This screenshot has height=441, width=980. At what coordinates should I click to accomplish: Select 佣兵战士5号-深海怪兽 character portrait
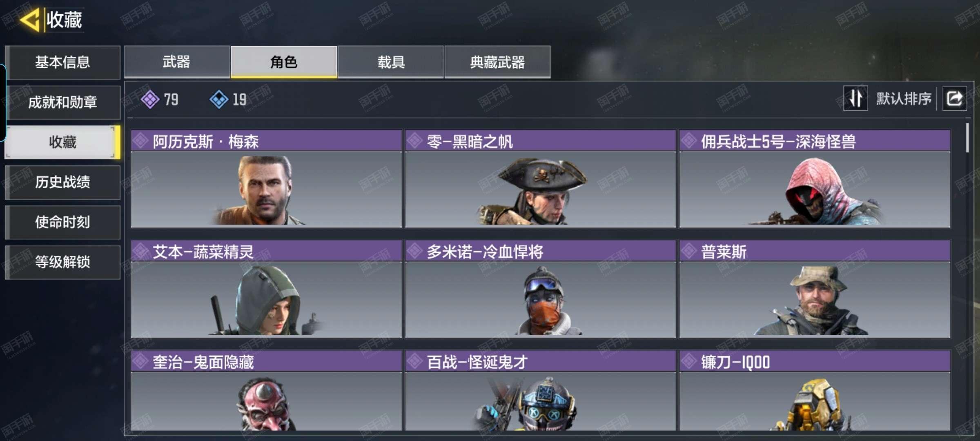[x=815, y=179]
